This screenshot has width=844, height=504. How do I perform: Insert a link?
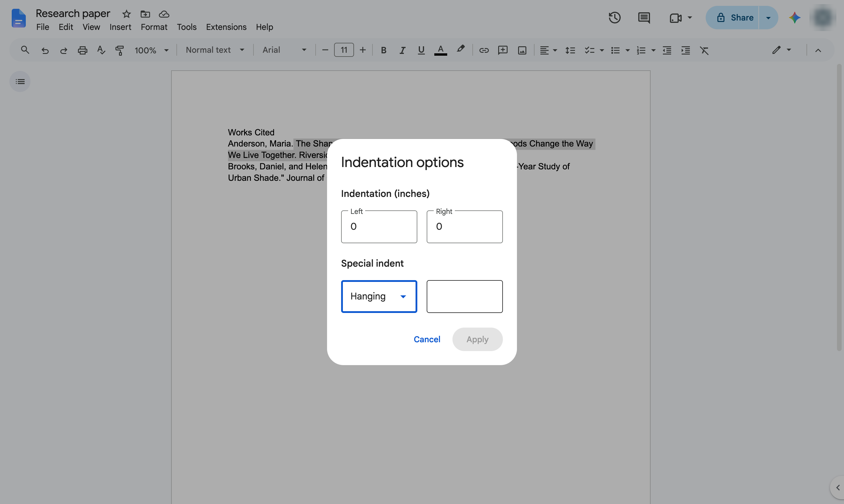[x=484, y=50]
